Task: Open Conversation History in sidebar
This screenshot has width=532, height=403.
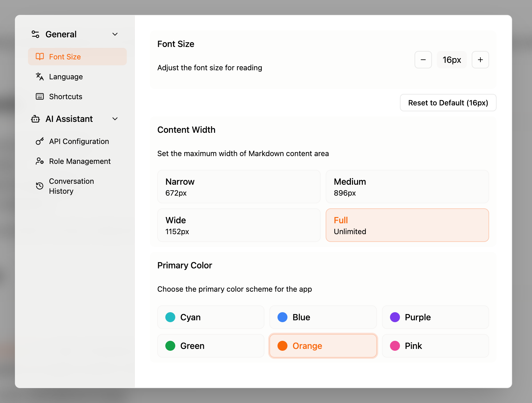Action: (x=71, y=186)
